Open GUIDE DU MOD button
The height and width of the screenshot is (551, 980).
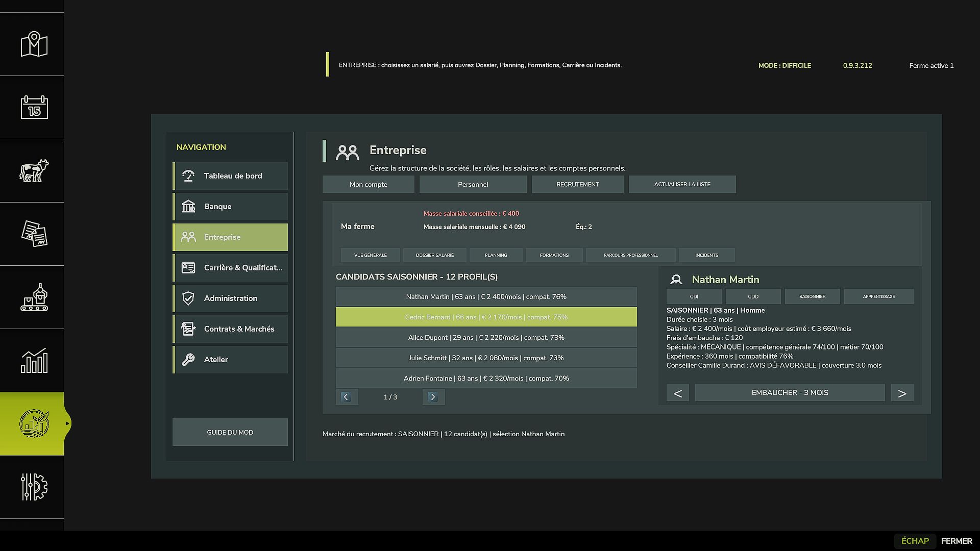pyautogui.click(x=230, y=432)
